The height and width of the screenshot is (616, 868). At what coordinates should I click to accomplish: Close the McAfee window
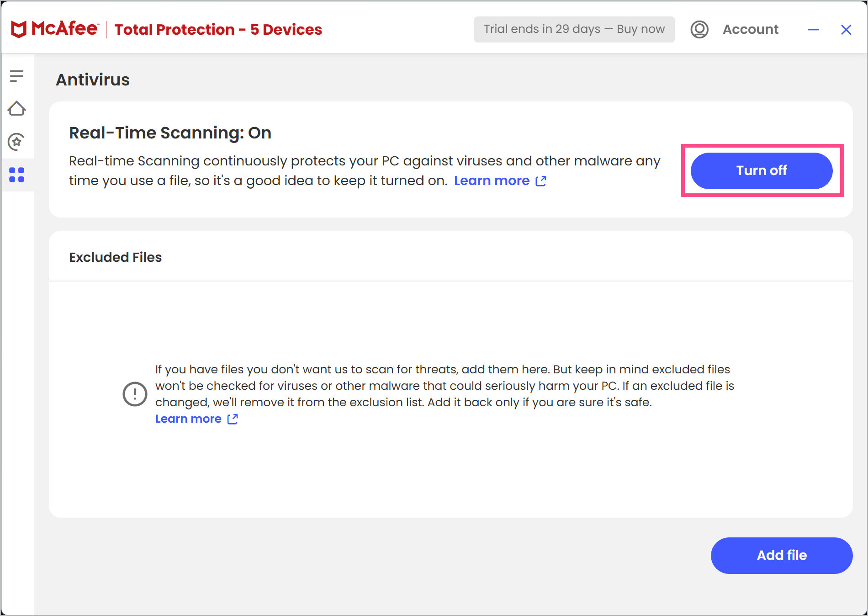click(x=846, y=30)
